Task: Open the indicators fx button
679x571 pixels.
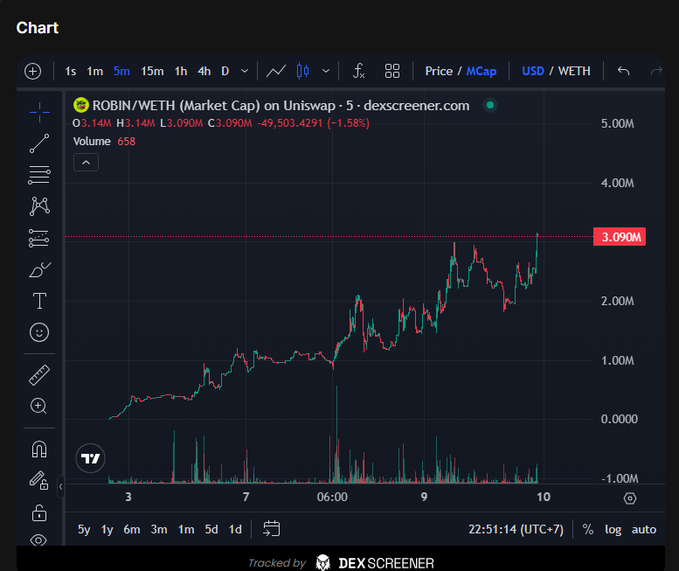Action: (x=359, y=71)
